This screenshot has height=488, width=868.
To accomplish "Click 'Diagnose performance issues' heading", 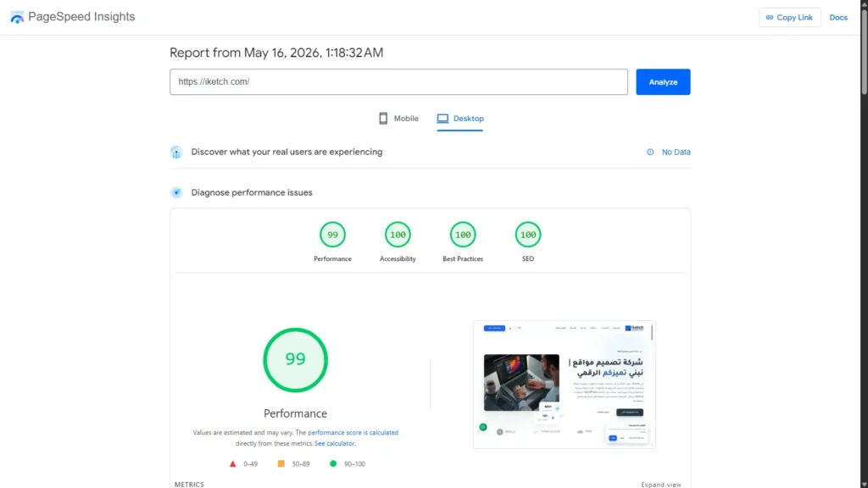I will pyautogui.click(x=252, y=192).
